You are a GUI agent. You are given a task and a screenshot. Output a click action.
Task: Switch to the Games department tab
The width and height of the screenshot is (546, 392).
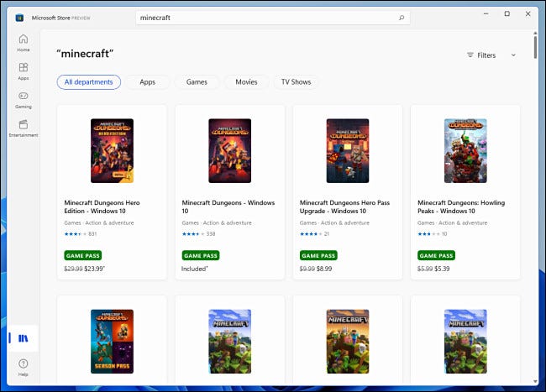tap(197, 82)
